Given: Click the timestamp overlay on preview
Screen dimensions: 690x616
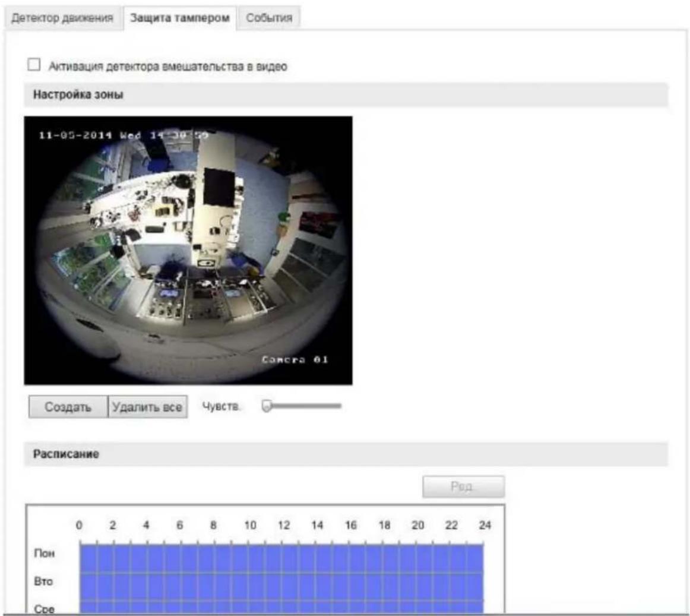Looking at the screenshot, I should (x=124, y=135).
